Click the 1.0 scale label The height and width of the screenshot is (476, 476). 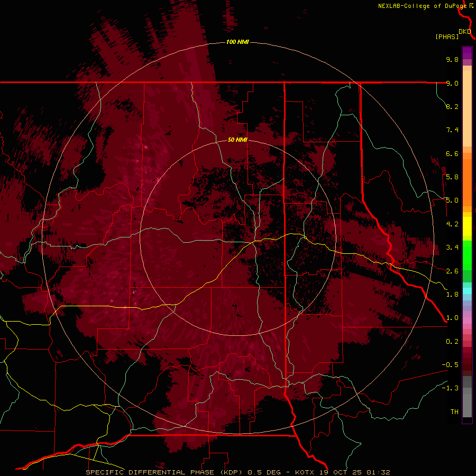coord(452,318)
